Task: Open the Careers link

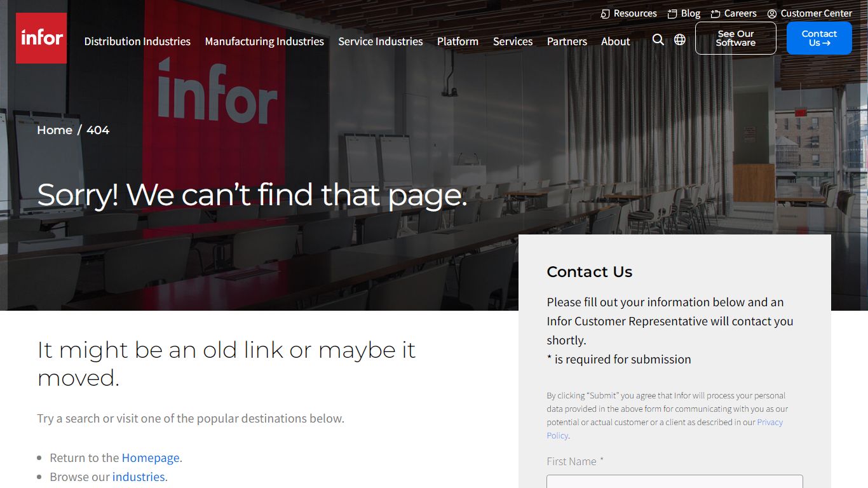Action: pos(733,13)
